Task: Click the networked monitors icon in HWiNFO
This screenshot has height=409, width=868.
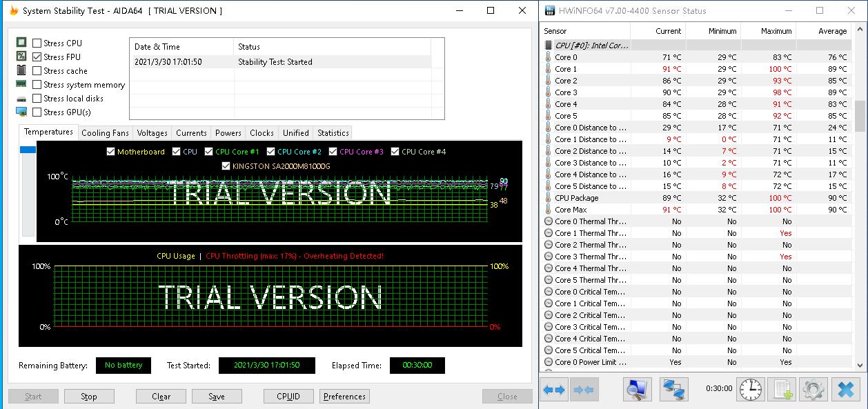Action: [673, 390]
